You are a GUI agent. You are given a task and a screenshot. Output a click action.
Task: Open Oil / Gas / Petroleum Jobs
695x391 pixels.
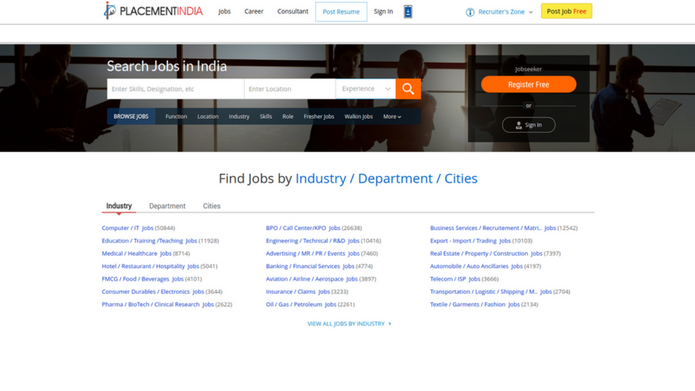click(301, 305)
